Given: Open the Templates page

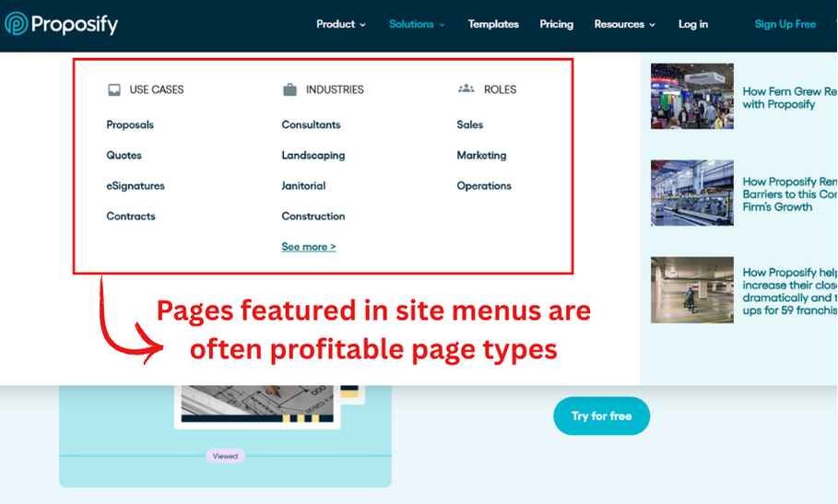Looking at the screenshot, I should 493,24.
